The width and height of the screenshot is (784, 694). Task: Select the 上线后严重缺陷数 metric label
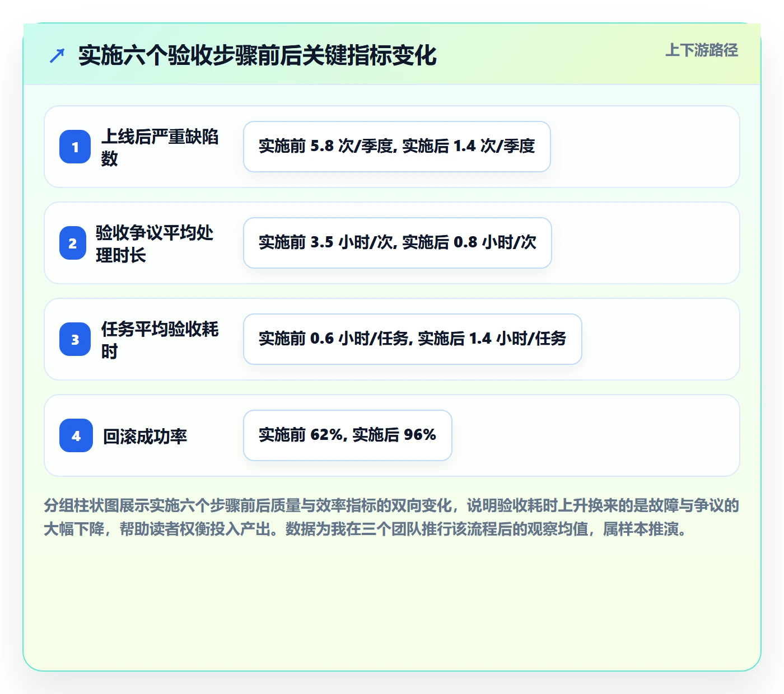tap(160, 147)
